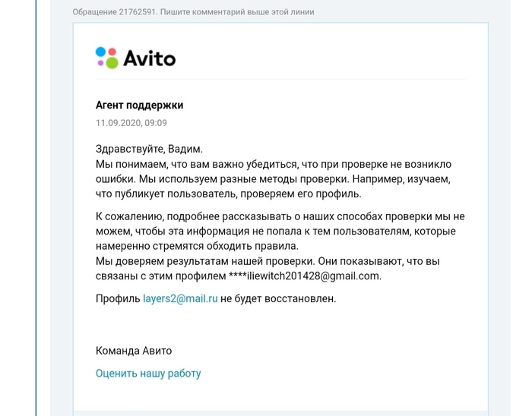Follow the "Оценить нашу работу" link

click(148, 373)
